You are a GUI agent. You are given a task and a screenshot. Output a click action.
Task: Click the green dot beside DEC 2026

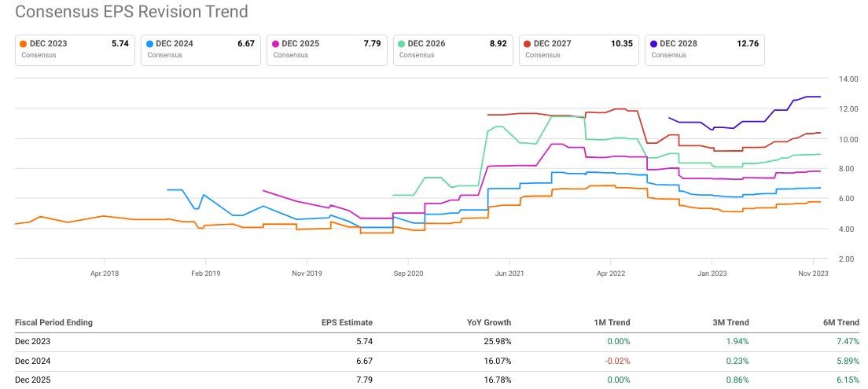[401, 44]
